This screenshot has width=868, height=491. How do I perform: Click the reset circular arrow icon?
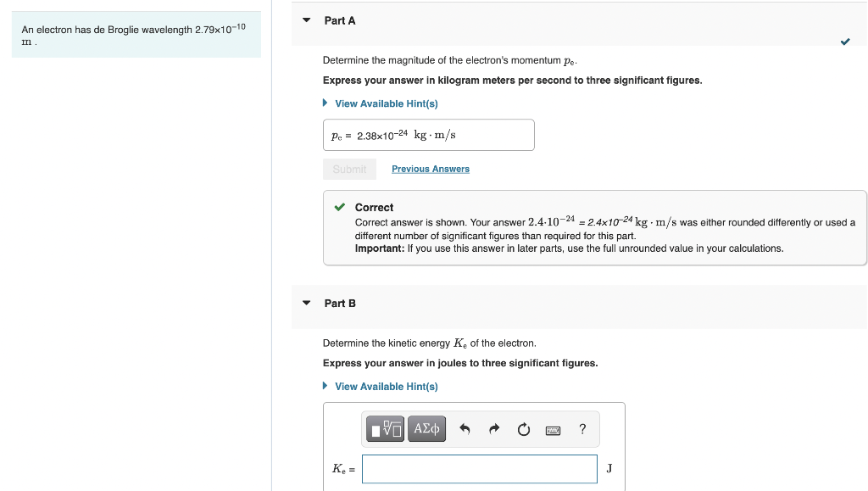(x=523, y=428)
